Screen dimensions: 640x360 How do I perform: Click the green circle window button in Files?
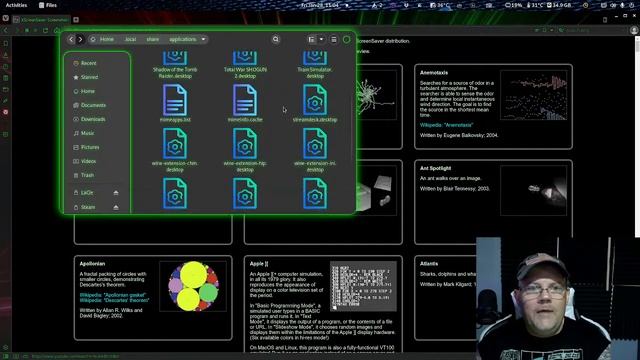(x=347, y=40)
